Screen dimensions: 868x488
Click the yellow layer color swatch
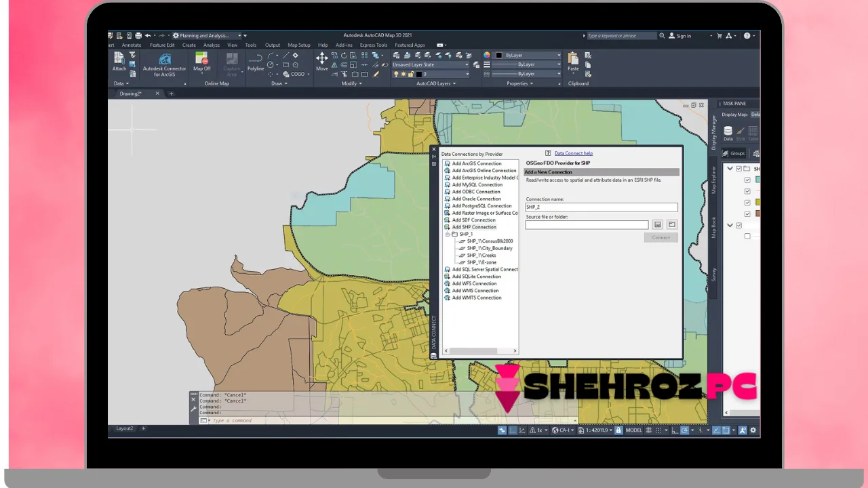click(x=757, y=203)
